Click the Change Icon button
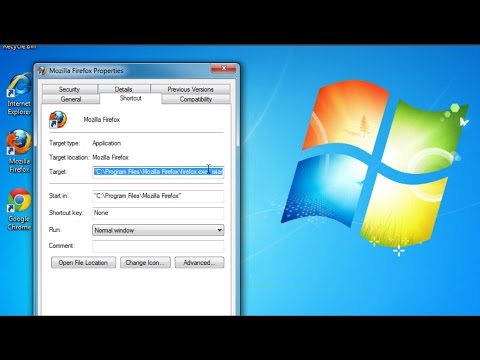This screenshot has width=480, height=360. tap(145, 263)
